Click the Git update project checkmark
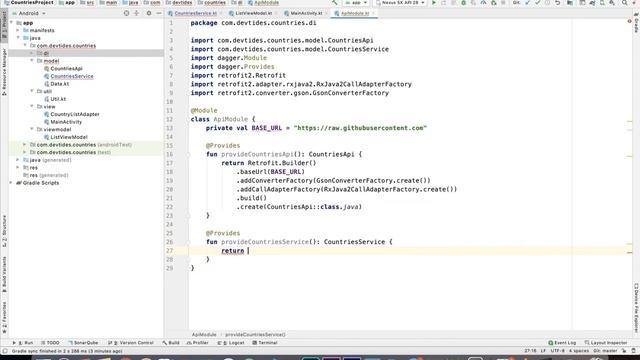Image resolution: width=640 pixels, height=360 pixels. [x=527, y=3]
